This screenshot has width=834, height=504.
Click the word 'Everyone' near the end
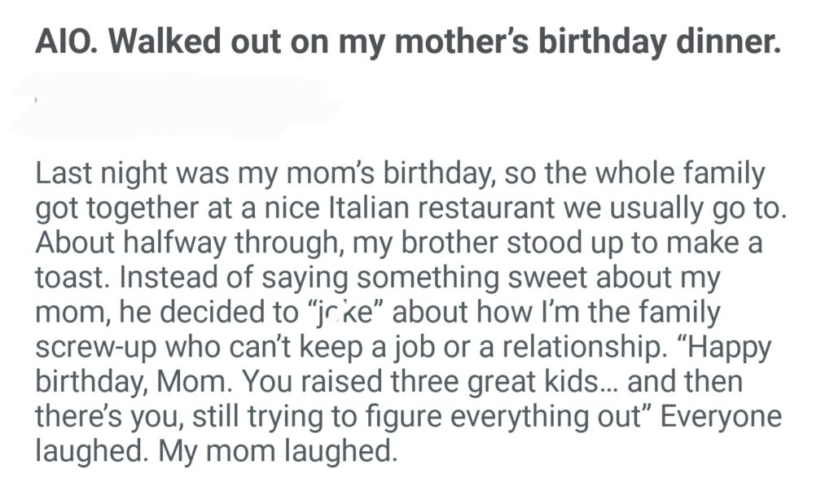click(x=720, y=415)
